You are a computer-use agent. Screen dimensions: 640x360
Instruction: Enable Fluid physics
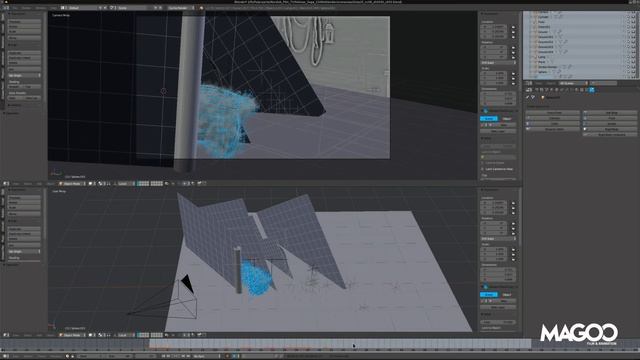pos(610,118)
